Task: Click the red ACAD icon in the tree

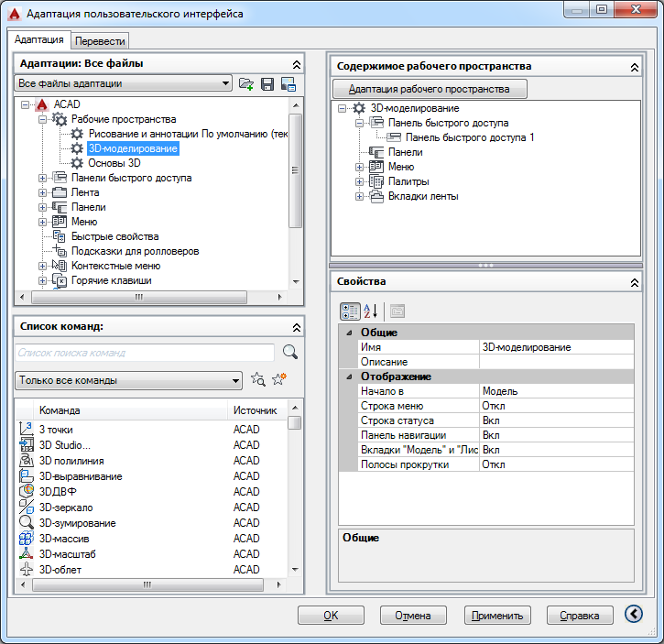Action: coord(42,104)
